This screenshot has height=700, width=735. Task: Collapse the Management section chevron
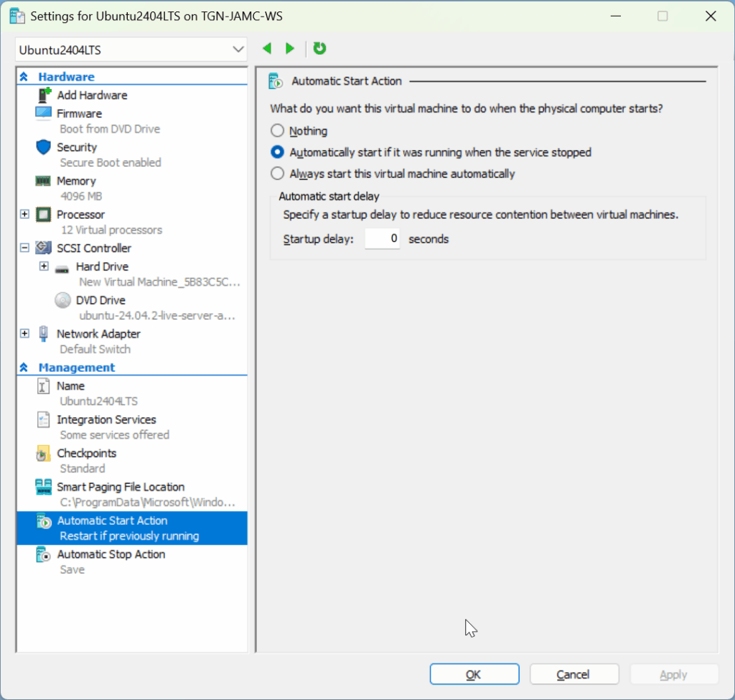coord(24,367)
